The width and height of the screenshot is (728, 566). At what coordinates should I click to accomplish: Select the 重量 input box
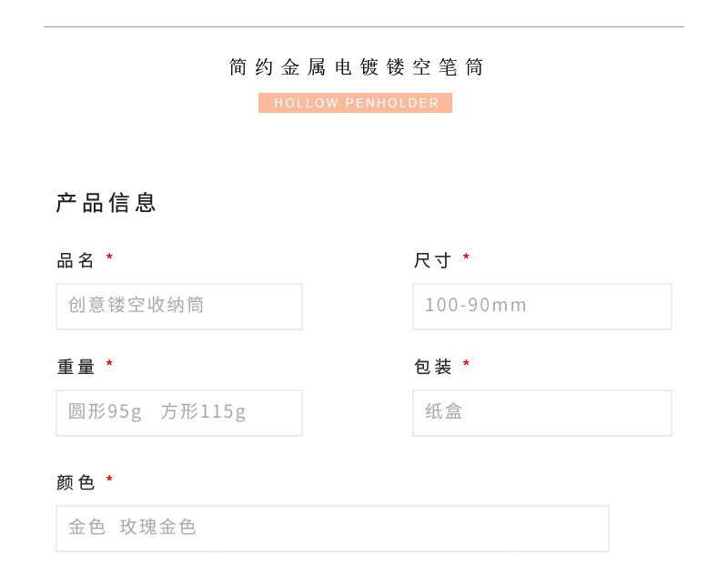coord(179,413)
